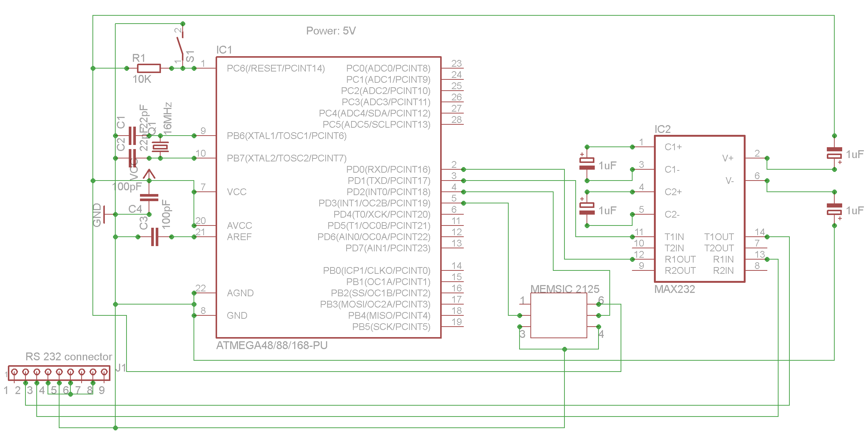This screenshot has width=868, height=433.
Task: Select the 'PC4(ADC4/SDA/PCINT12)' pin label
Action: 375,113
